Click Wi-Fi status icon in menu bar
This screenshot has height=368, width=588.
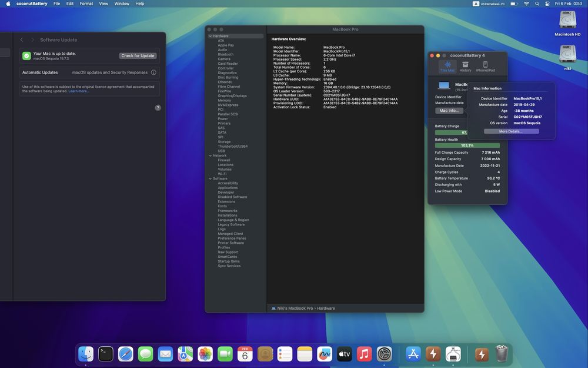[x=526, y=4]
